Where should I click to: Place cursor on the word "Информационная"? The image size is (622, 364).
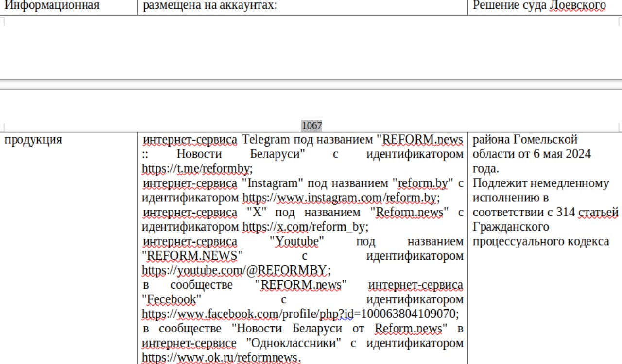click(52, 6)
